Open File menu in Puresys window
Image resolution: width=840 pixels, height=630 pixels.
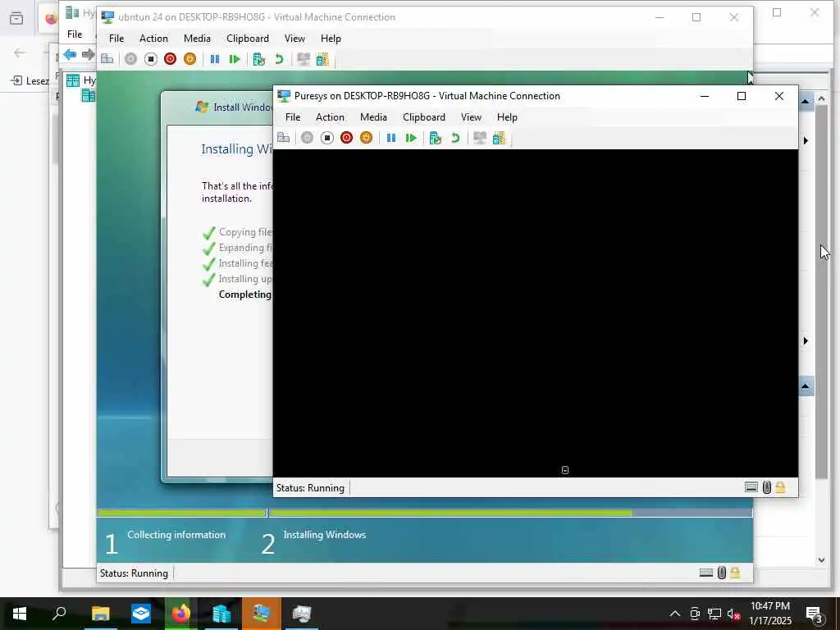click(x=293, y=116)
